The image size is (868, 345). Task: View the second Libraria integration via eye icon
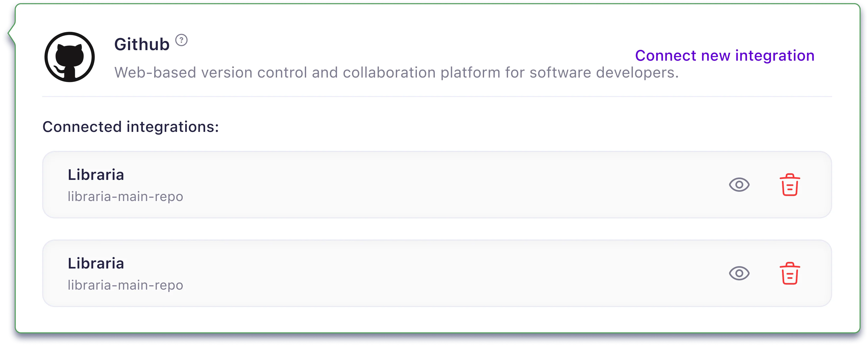[739, 273]
